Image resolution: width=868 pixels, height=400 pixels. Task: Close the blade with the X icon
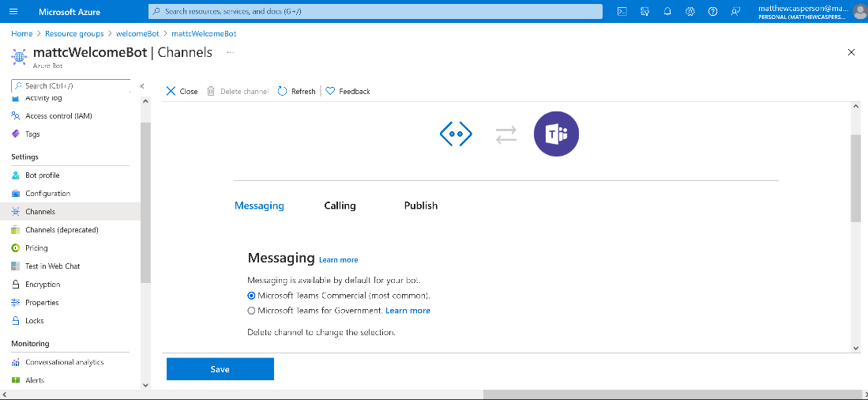851,52
